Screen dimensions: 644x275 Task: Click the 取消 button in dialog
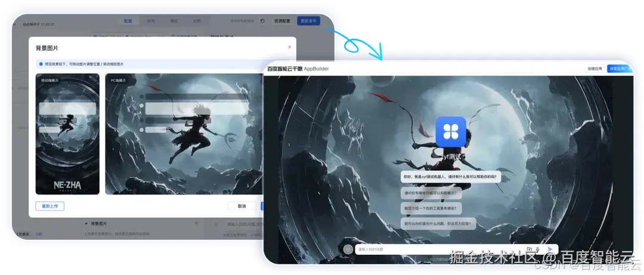[x=241, y=206]
